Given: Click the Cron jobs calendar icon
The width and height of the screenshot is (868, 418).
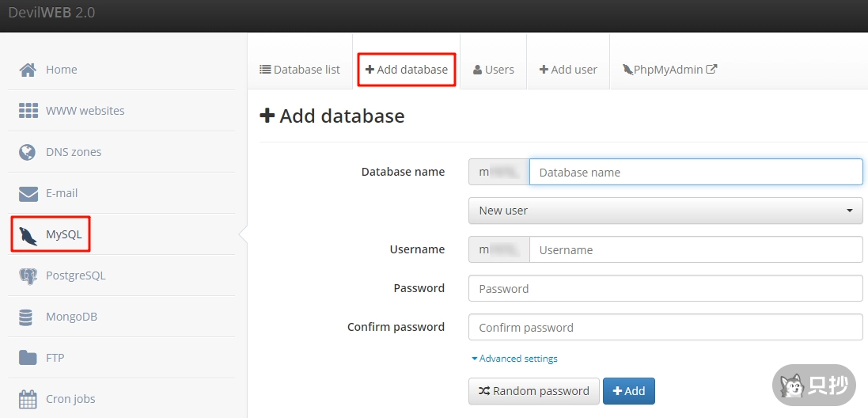Looking at the screenshot, I should 28,399.
